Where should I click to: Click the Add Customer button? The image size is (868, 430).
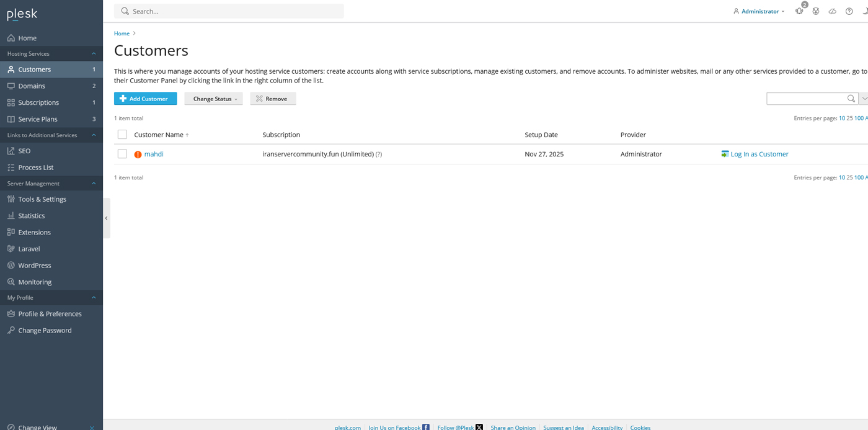[x=145, y=99]
